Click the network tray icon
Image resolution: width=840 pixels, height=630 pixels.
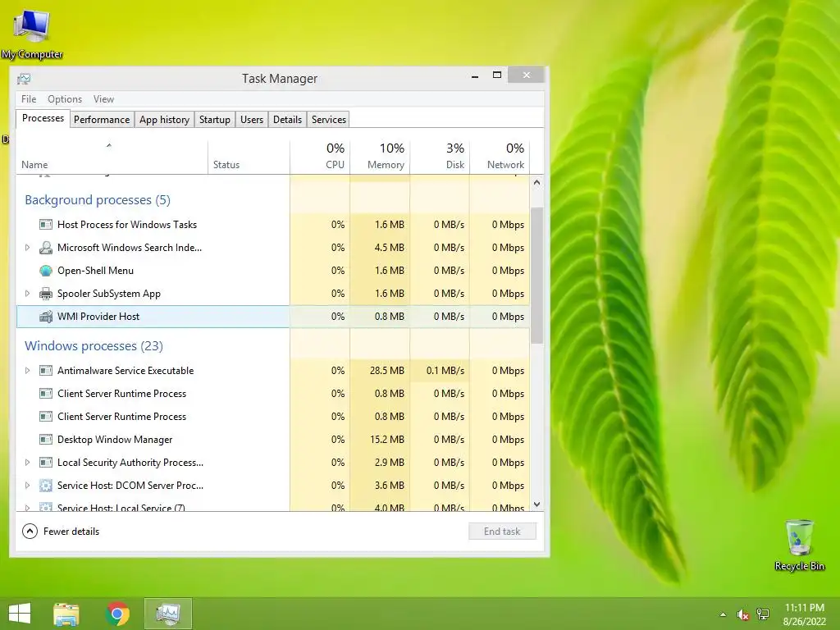pos(762,614)
